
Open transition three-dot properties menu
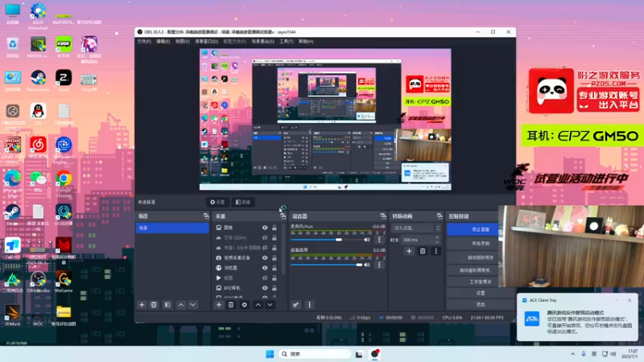point(436,251)
